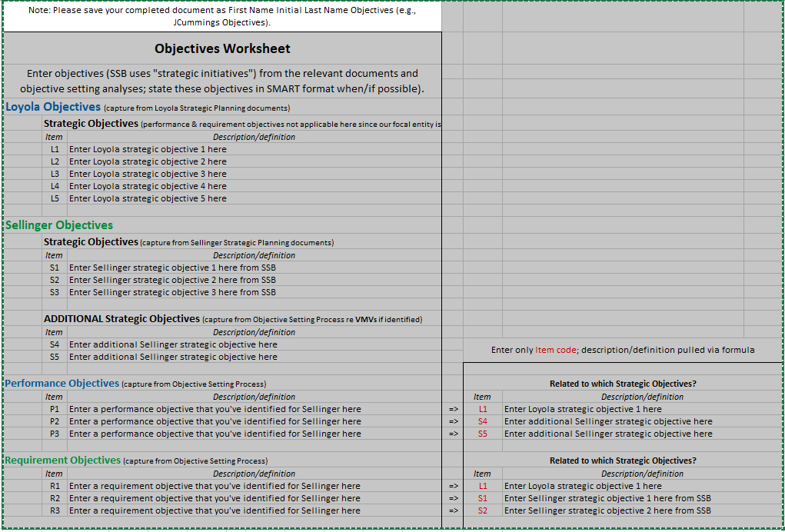
Task: Select "Strategic Objectives (capture from Sellinger Strategic Planning documents)"
Action: [188, 241]
